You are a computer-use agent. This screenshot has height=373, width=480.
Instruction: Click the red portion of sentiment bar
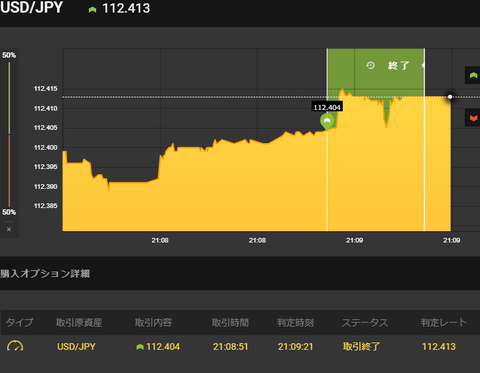point(9,171)
